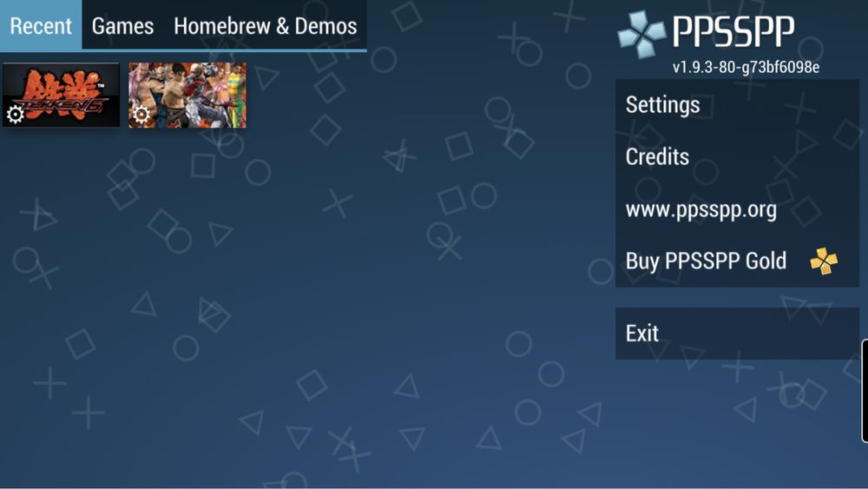Viewport: 868px width, 489px height.
Task: Click the PPSSPP blue cross logo icon
Action: click(641, 34)
